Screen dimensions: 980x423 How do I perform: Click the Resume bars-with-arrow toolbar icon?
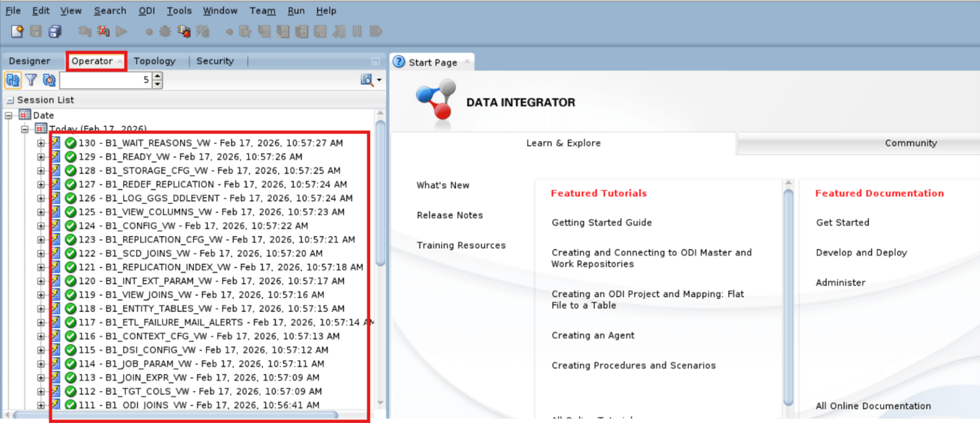click(376, 31)
